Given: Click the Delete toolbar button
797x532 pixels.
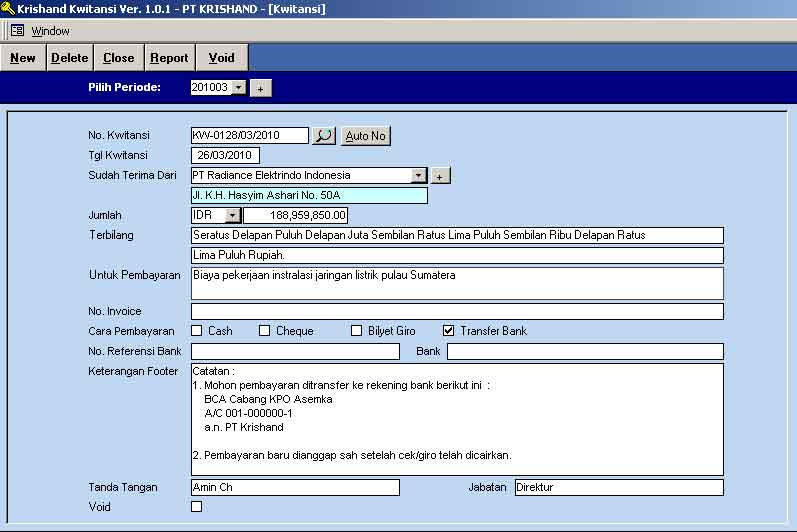Looking at the screenshot, I should pos(70,58).
